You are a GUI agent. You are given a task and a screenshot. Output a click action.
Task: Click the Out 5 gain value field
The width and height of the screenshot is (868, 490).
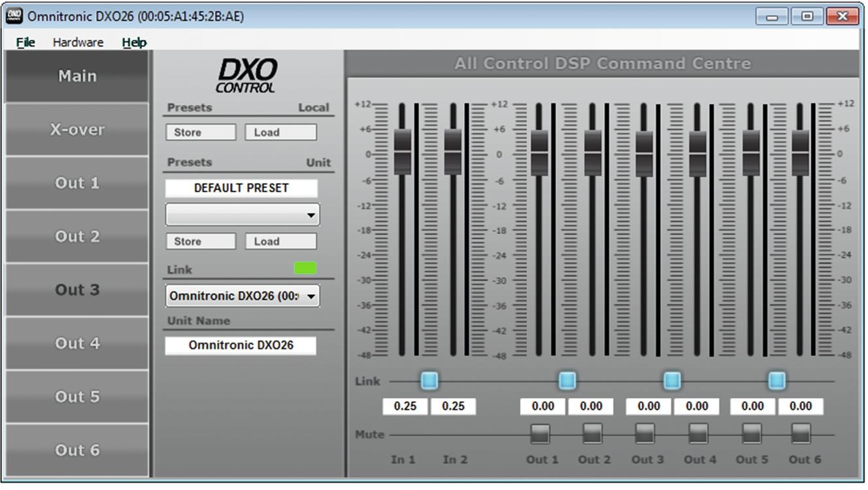752,406
